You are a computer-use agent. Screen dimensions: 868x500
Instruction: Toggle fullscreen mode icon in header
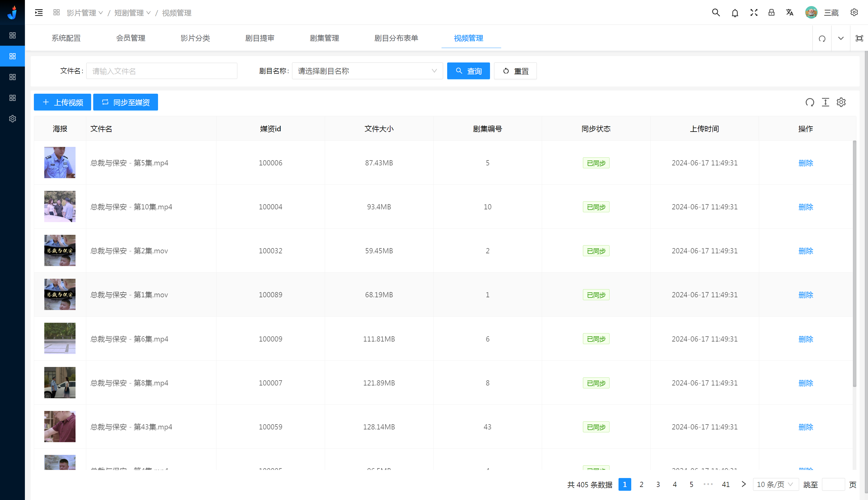point(754,13)
